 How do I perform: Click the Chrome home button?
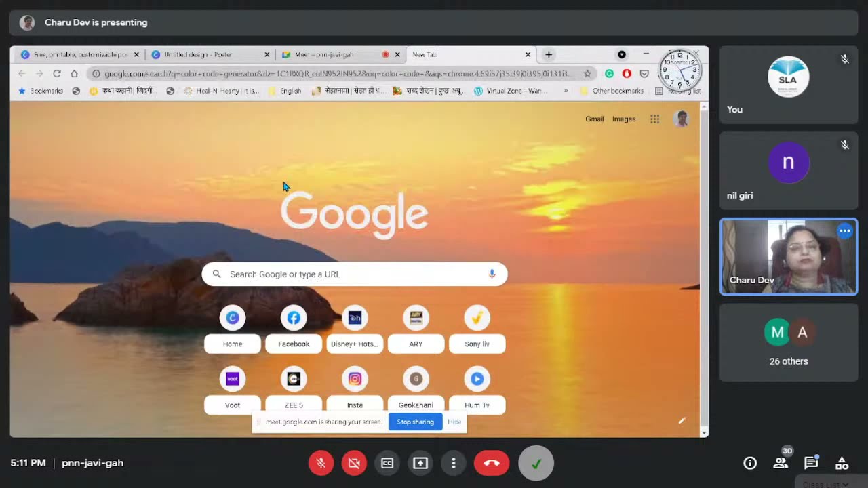pyautogui.click(x=74, y=73)
